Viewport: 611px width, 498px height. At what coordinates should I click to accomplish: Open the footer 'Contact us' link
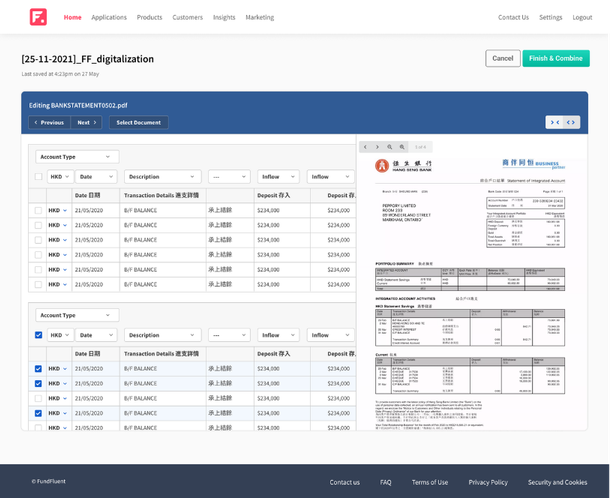tap(344, 482)
